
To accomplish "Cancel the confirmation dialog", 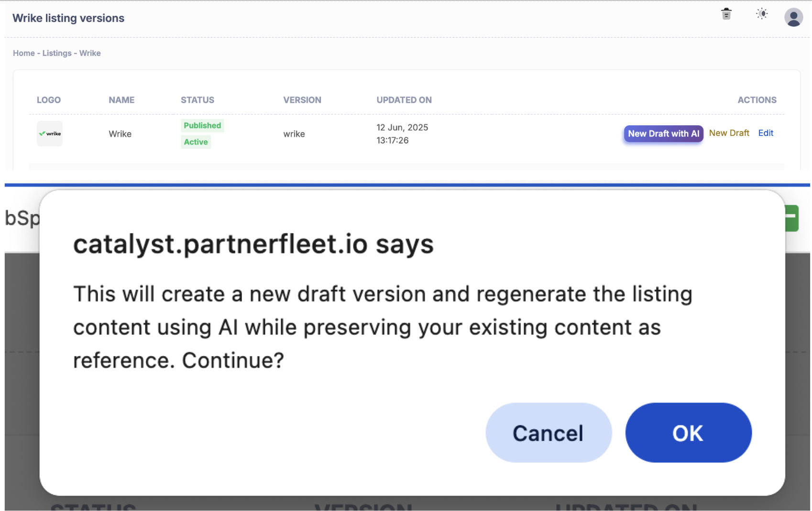I will tap(549, 433).
